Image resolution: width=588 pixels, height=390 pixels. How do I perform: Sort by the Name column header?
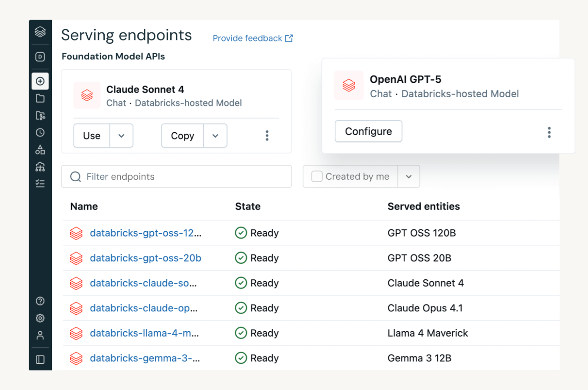(84, 207)
